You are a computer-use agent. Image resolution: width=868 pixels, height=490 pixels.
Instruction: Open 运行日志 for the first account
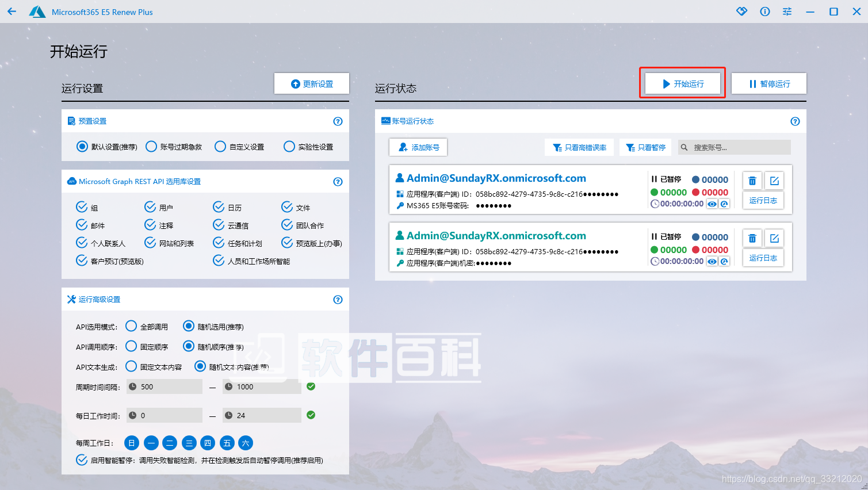tap(763, 201)
